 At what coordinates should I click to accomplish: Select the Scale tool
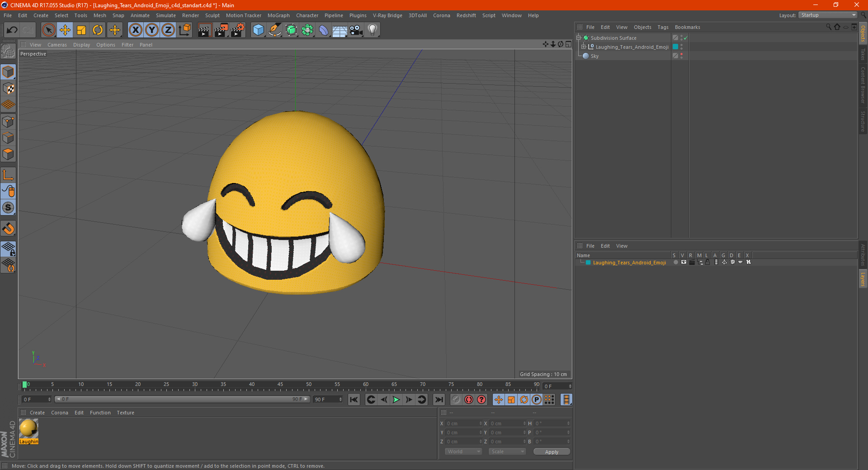(81, 30)
